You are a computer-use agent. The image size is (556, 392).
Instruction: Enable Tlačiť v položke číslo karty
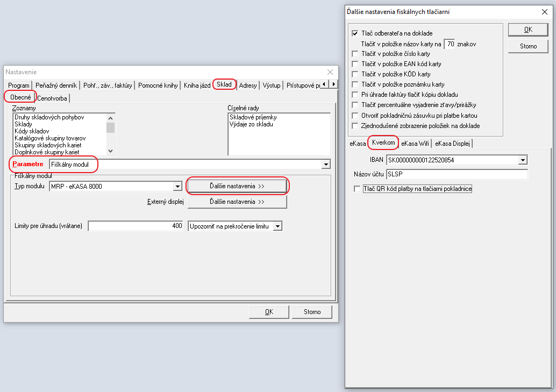pos(354,54)
